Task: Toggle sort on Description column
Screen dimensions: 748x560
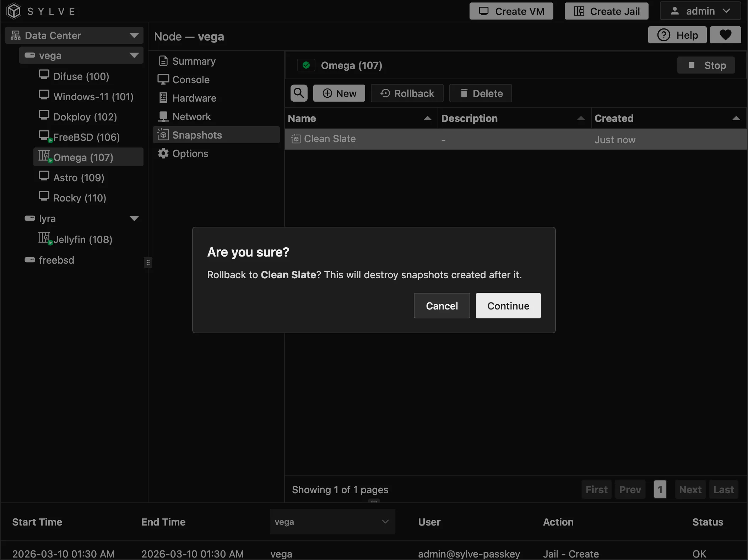Action: (581, 118)
